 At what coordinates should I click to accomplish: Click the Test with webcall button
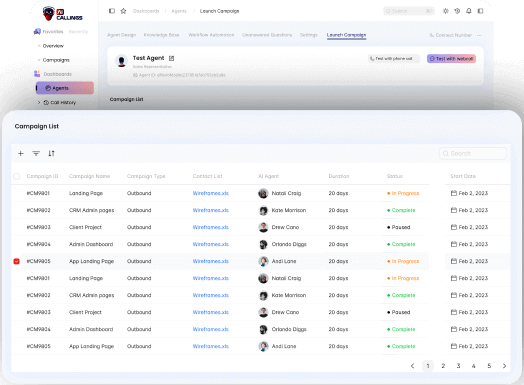pos(451,59)
